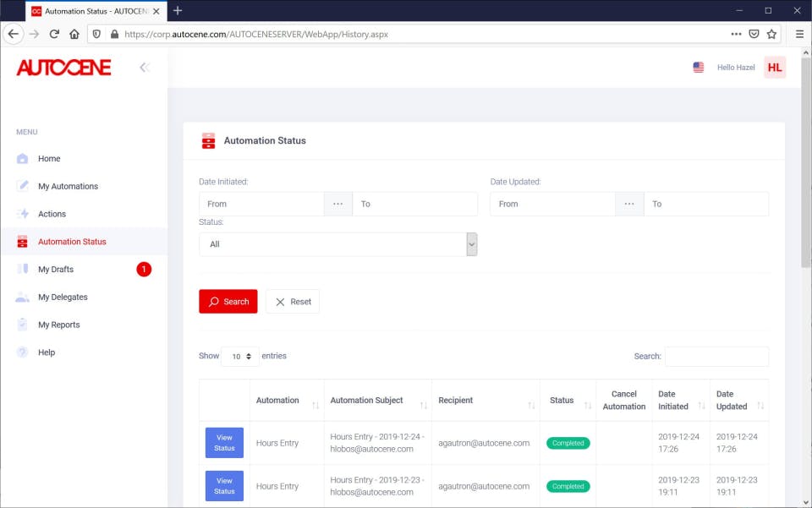Collapse the sidebar with the double chevron icon

click(x=145, y=68)
